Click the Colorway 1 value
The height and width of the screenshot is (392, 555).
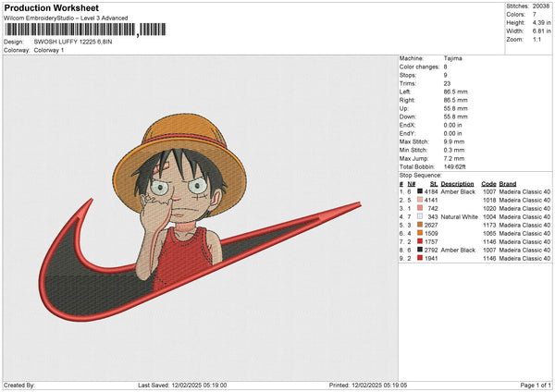click(x=49, y=50)
